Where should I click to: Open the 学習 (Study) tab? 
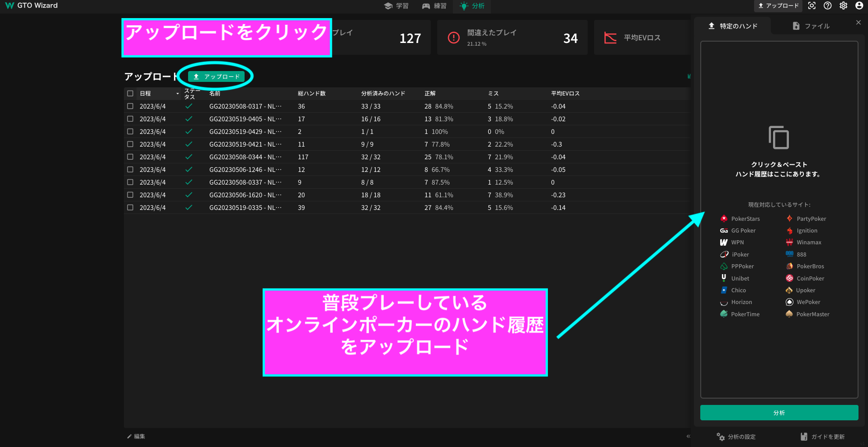(396, 6)
